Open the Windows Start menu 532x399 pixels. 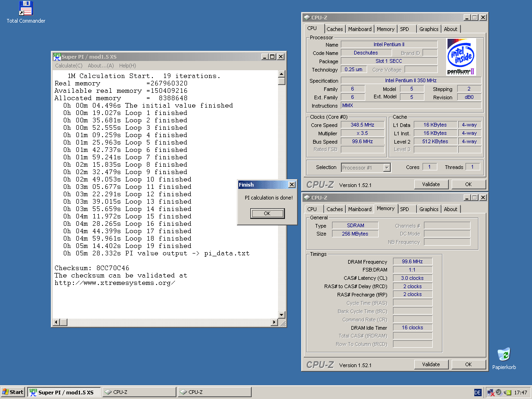click(x=13, y=392)
